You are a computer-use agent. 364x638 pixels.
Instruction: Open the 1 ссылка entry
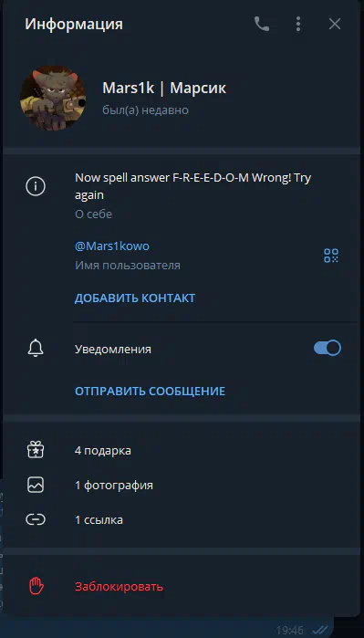(182, 520)
